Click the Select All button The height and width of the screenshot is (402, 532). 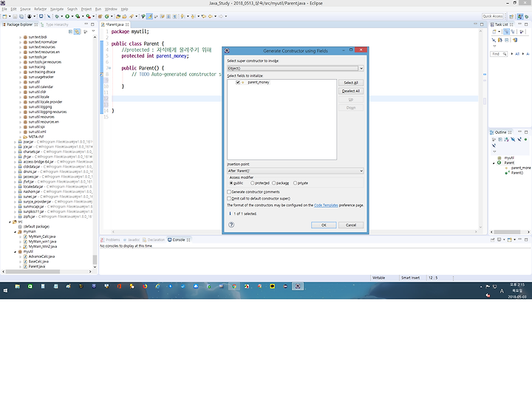point(351,83)
